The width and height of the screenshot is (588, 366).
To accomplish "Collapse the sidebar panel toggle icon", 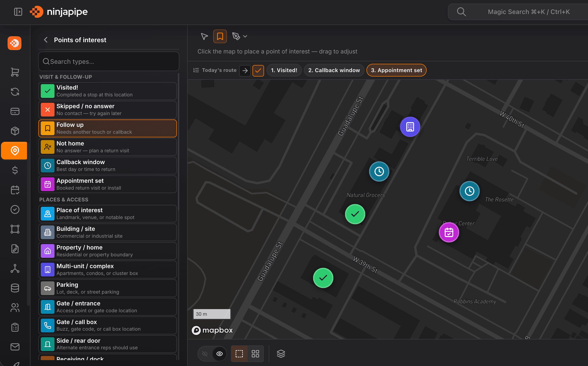I will coord(18,12).
